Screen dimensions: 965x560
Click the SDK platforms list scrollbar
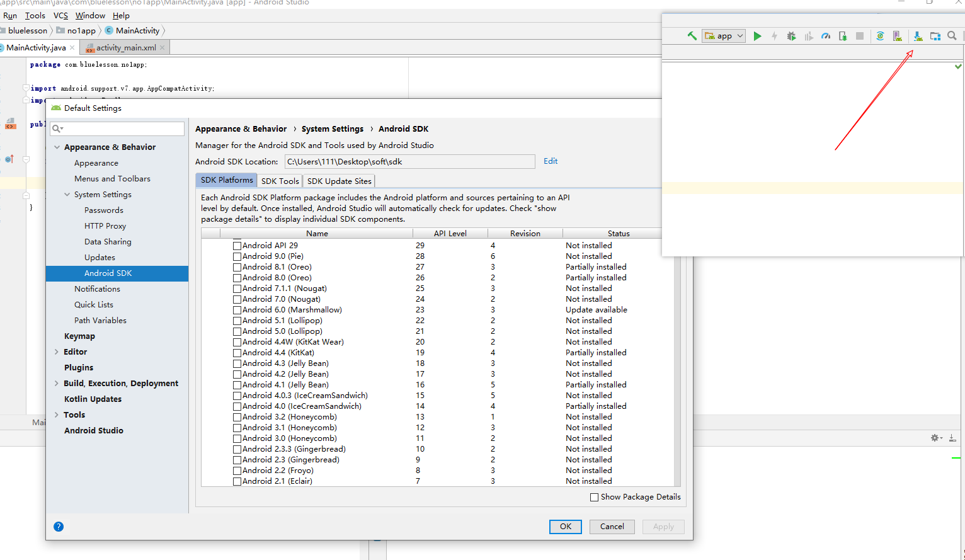[678, 372]
